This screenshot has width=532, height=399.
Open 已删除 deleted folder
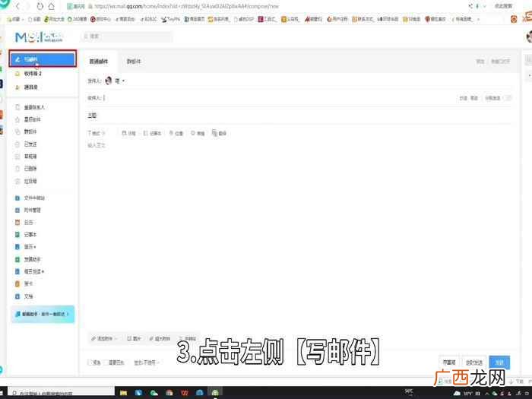[30, 169]
